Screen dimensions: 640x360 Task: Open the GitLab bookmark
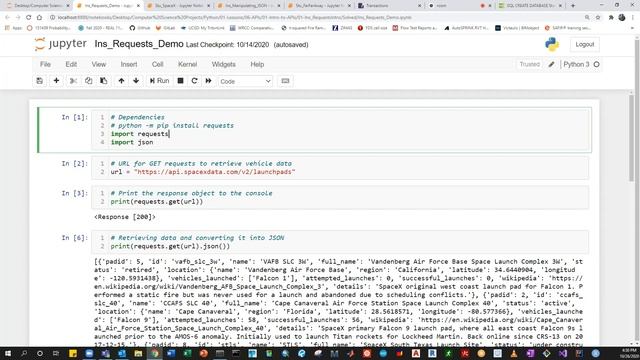[165, 28]
